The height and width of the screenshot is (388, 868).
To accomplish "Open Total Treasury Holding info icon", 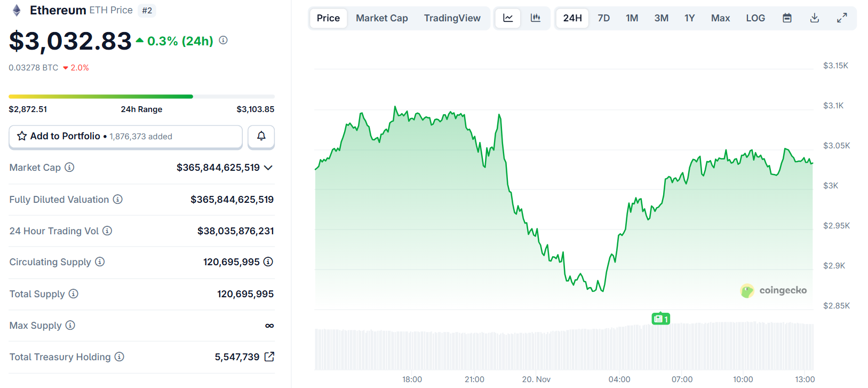I will [x=120, y=357].
